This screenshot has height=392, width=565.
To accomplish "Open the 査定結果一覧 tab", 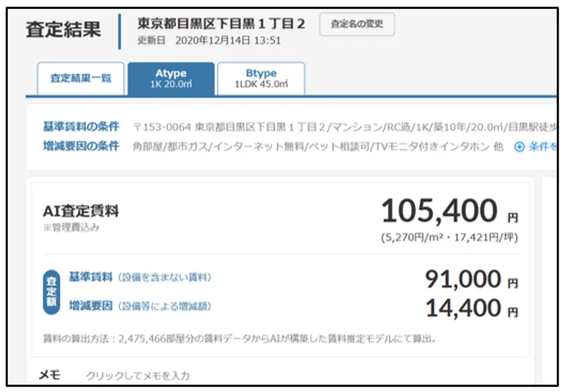I will coord(81,78).
